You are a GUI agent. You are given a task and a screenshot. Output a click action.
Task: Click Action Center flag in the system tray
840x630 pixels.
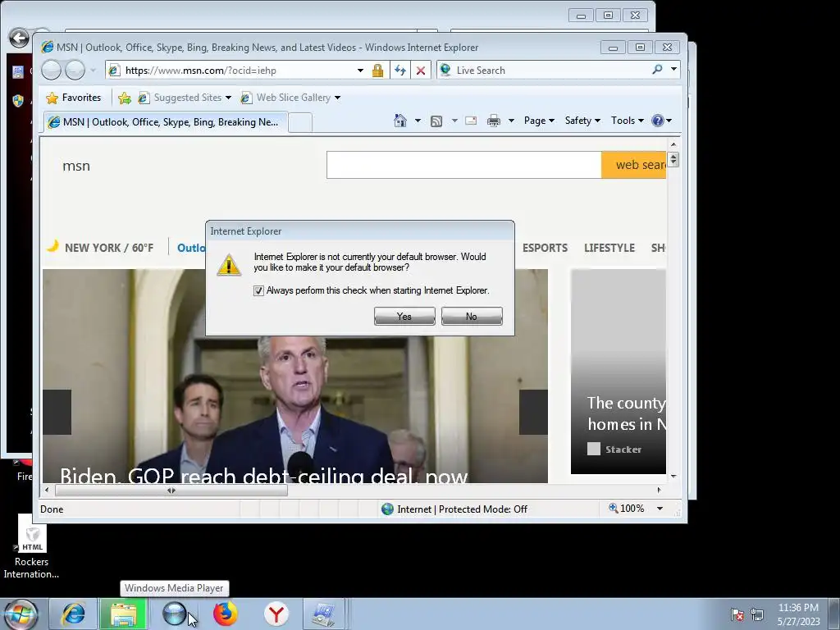click(x=737, y=614)
